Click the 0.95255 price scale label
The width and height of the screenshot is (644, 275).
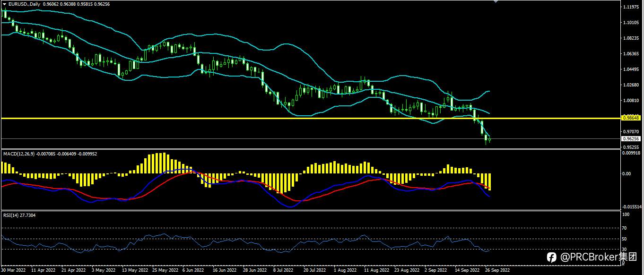631,147
